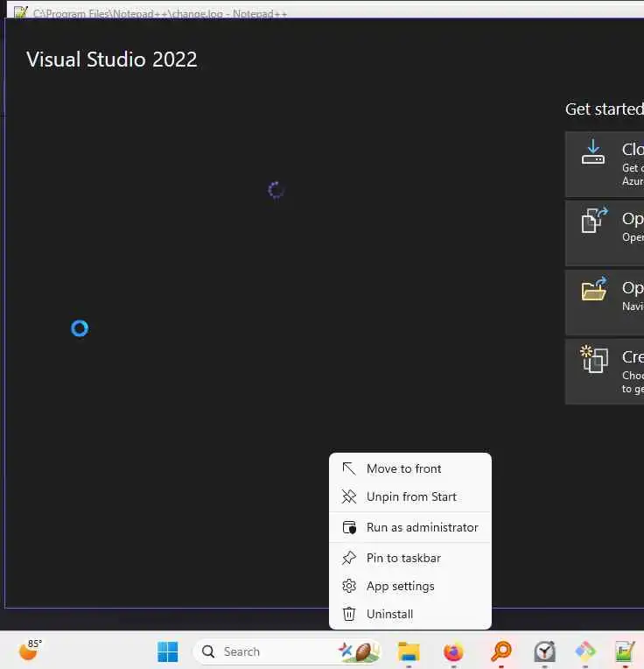Open Firefox from the taskbar
The image size is (644, 669).
[453, 651]
